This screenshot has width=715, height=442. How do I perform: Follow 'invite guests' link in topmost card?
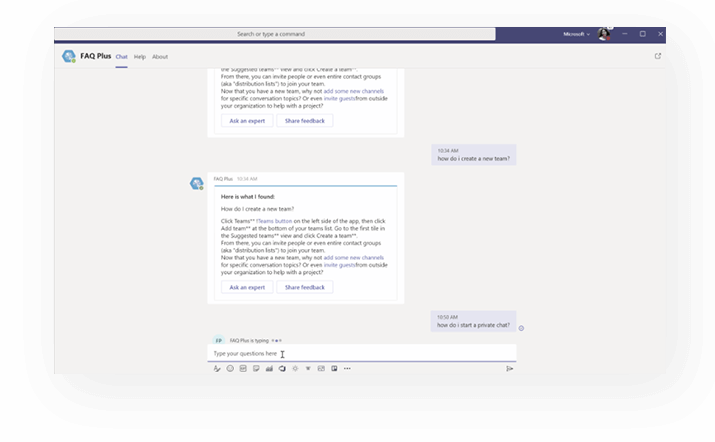pyautogui.click(x=339, y=99)
